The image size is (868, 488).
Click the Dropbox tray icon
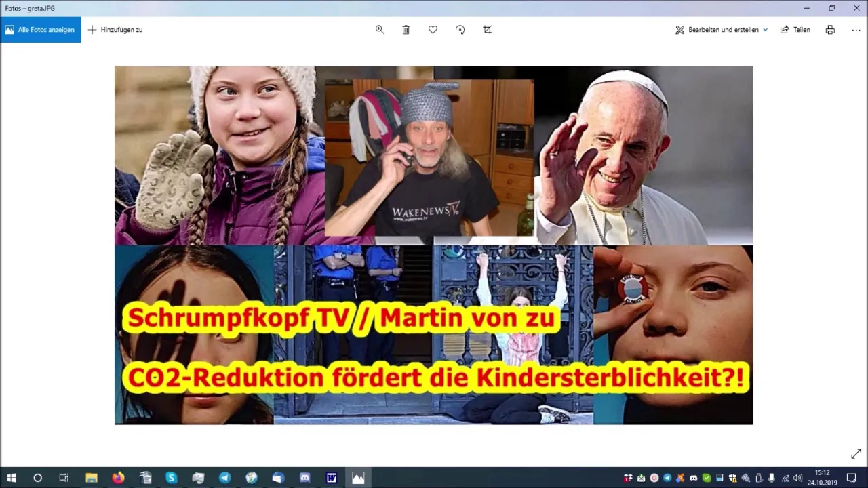[x=628, y=478]
